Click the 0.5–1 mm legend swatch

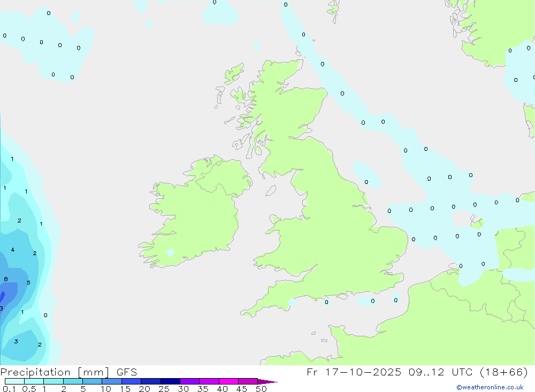pyautogui.click(x=34, y=381)
